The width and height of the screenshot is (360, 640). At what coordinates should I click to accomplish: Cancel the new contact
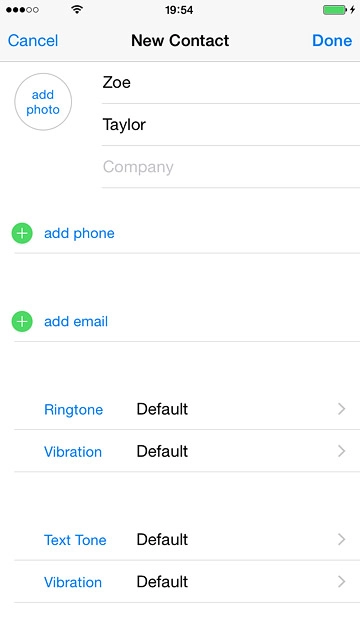click(33, 40)
